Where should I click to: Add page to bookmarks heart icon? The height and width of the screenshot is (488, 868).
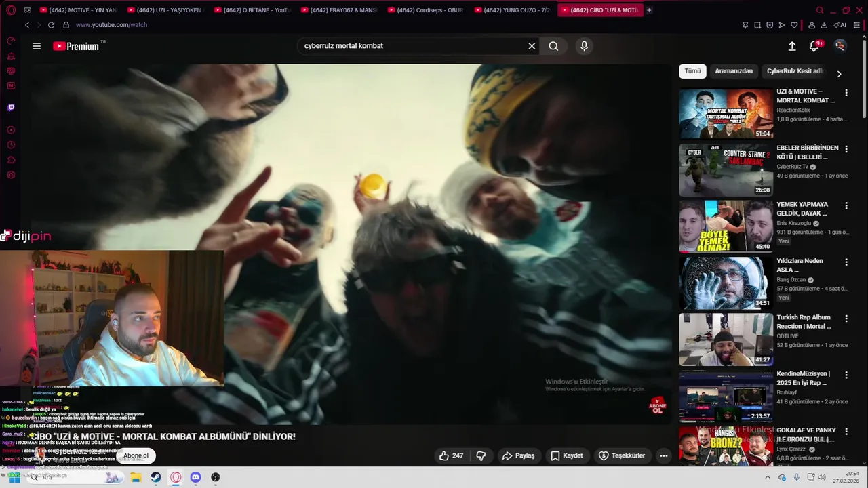[x=794, y=25]
